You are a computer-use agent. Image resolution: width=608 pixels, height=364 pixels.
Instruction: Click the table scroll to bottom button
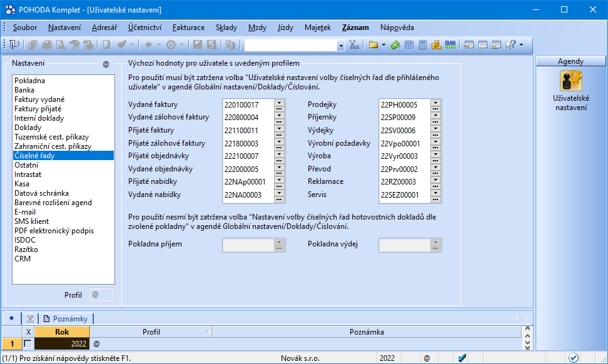tap(527, 348)
